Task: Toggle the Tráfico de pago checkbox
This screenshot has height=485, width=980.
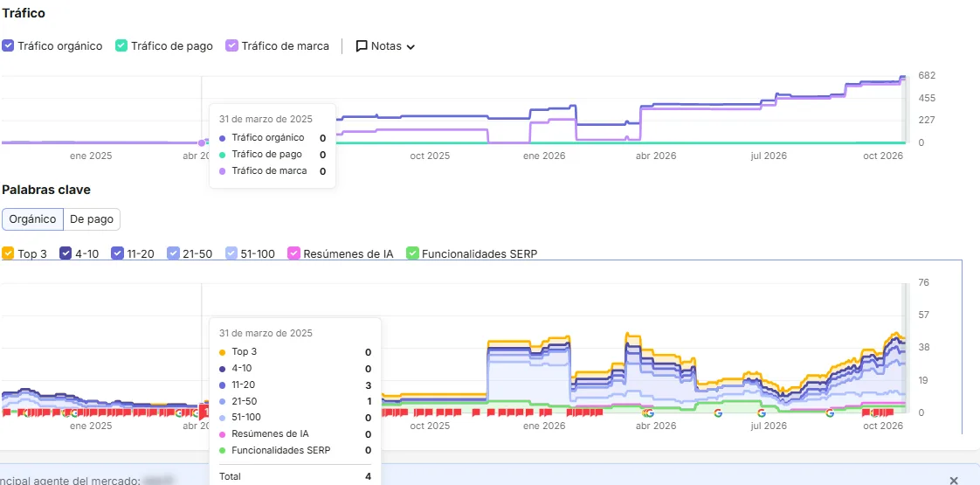Action: click(121, 45)
